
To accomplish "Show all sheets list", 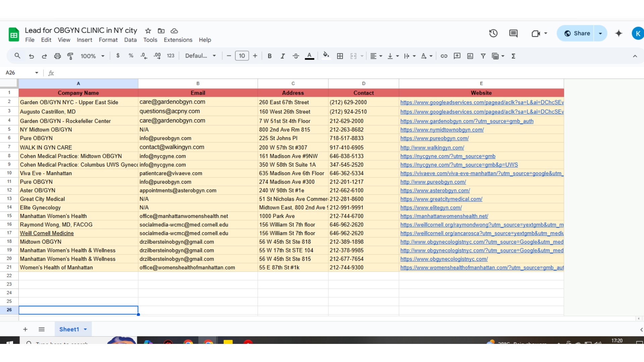I will point(42,329).
